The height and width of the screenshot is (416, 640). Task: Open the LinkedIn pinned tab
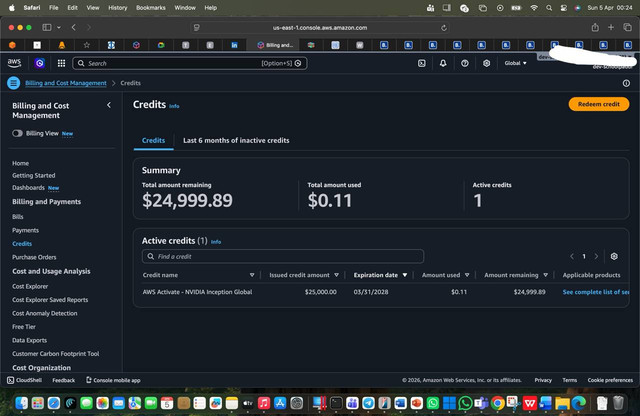(234, 45)
